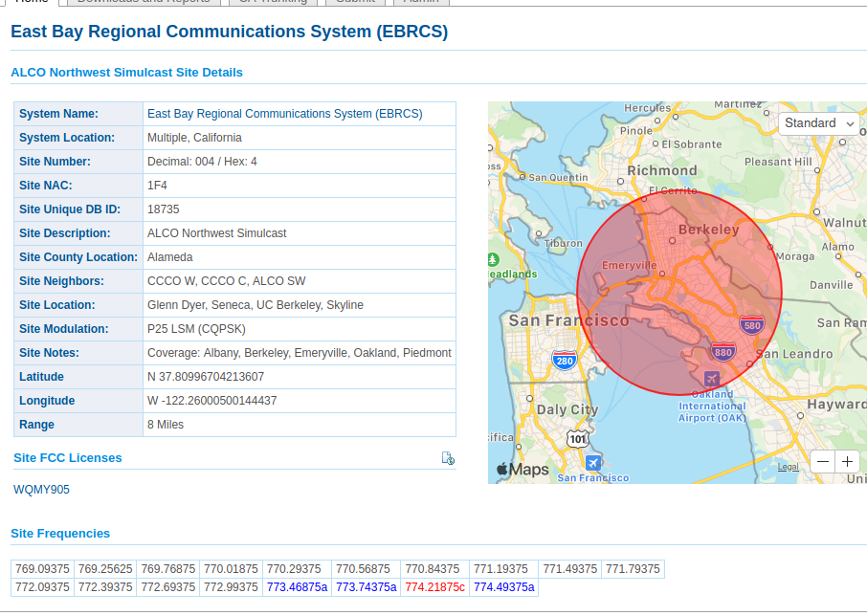867x616 pixels.
Task: Select San Francisco airport icon on map
Action: (x=592, y=462)
